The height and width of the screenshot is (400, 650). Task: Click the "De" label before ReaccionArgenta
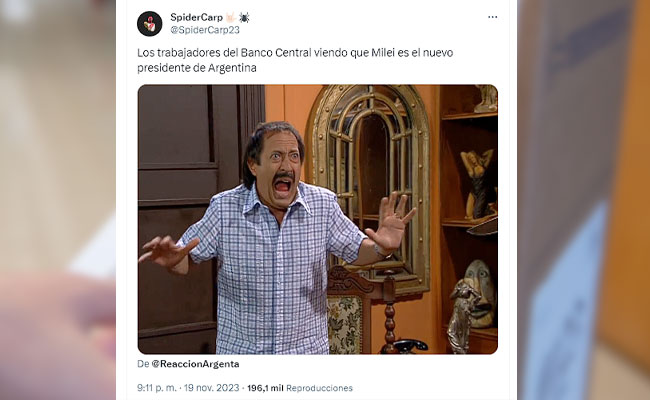tap(143, 364)
